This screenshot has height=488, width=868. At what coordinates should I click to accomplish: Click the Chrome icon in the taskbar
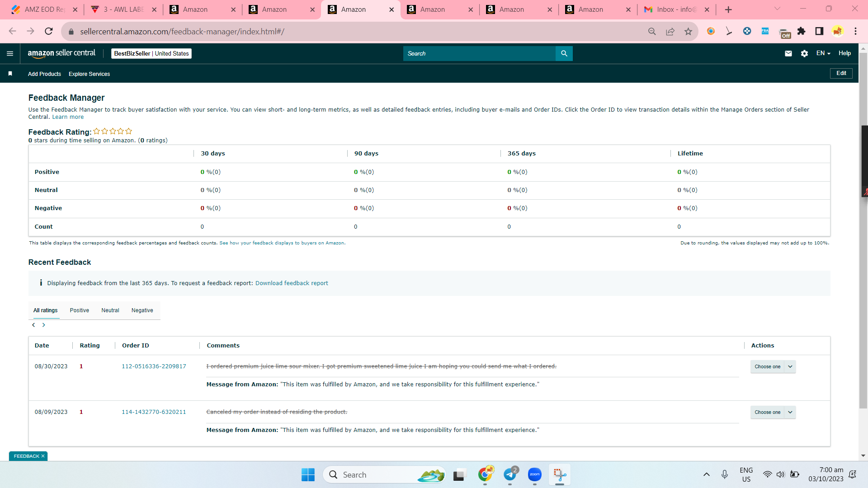point(485,474)
